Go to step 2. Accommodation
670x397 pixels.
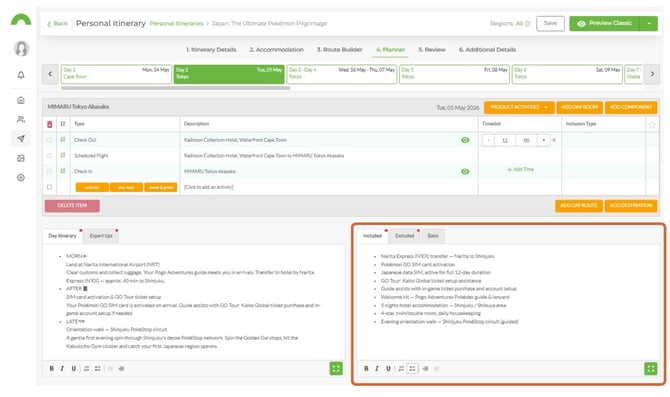click(x=276, y=50)
